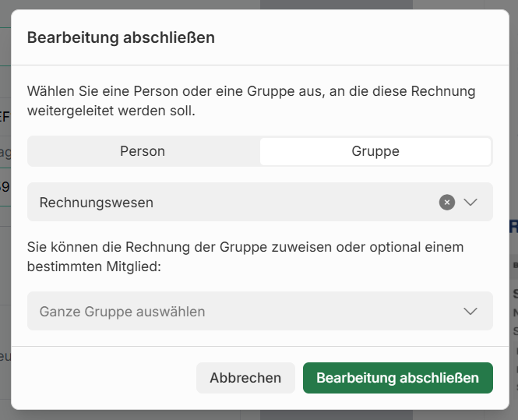The image size is (518, 420).
Task: Click the Rechnungswesen text in group field
Action: click(97, 203)
